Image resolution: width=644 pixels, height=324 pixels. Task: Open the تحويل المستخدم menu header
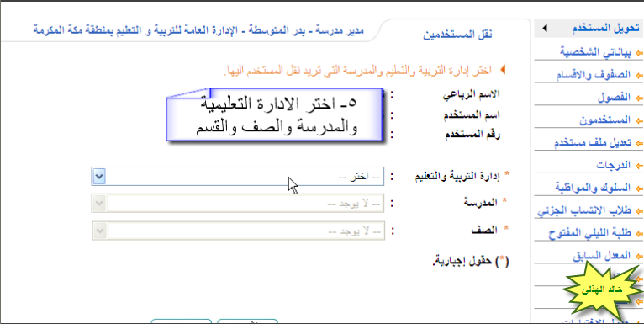[x=589, y=29]
